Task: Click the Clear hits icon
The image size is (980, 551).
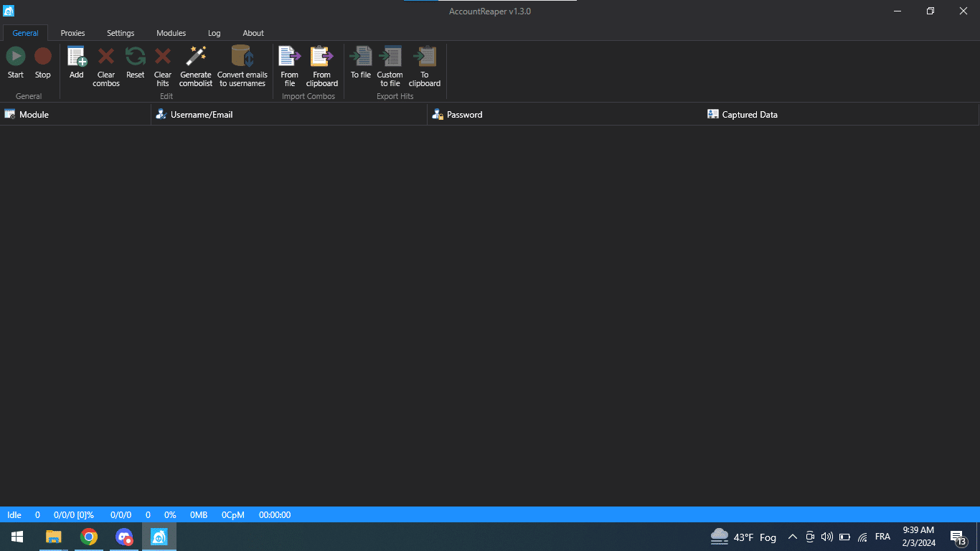Action: [x=163, y=56]
